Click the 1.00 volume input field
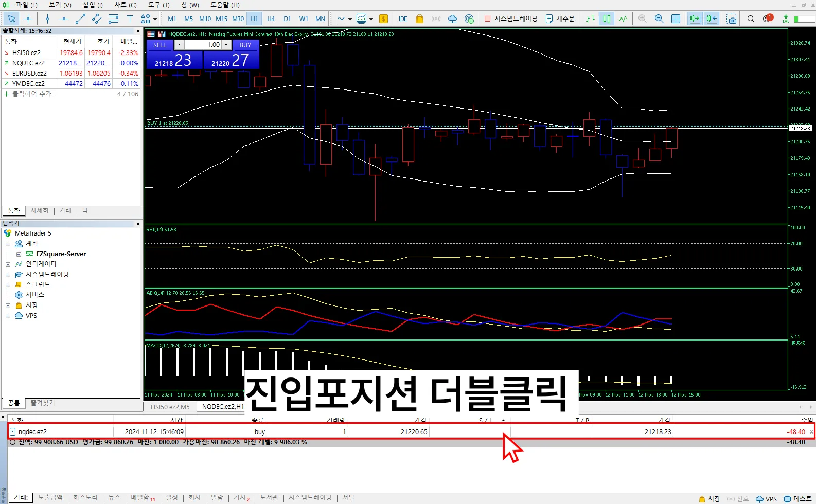816x504 pixels. pyautogui.click(x=203, y=45)
